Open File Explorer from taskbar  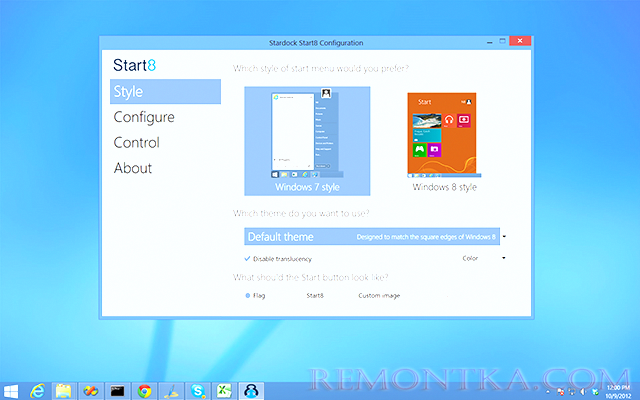64,391
